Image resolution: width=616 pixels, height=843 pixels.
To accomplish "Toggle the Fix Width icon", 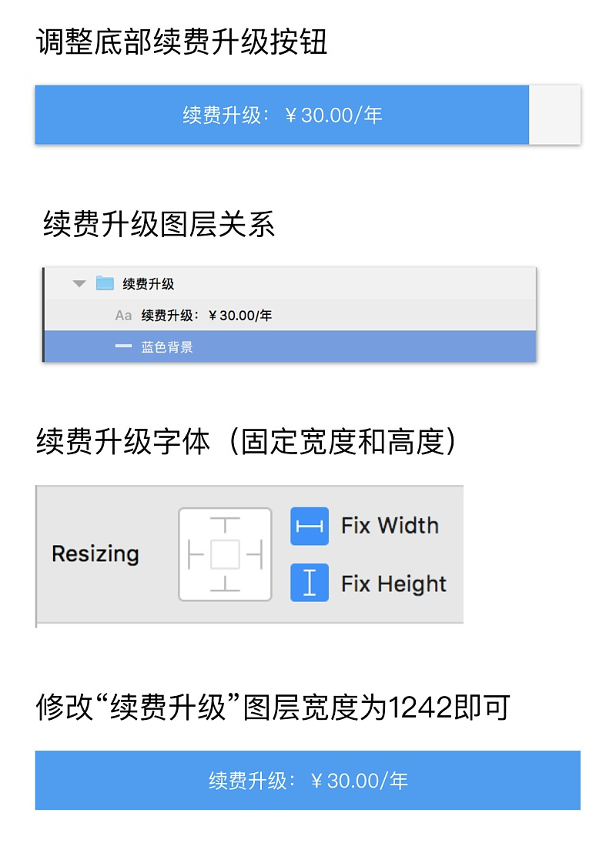I will (x=309, y=526).
